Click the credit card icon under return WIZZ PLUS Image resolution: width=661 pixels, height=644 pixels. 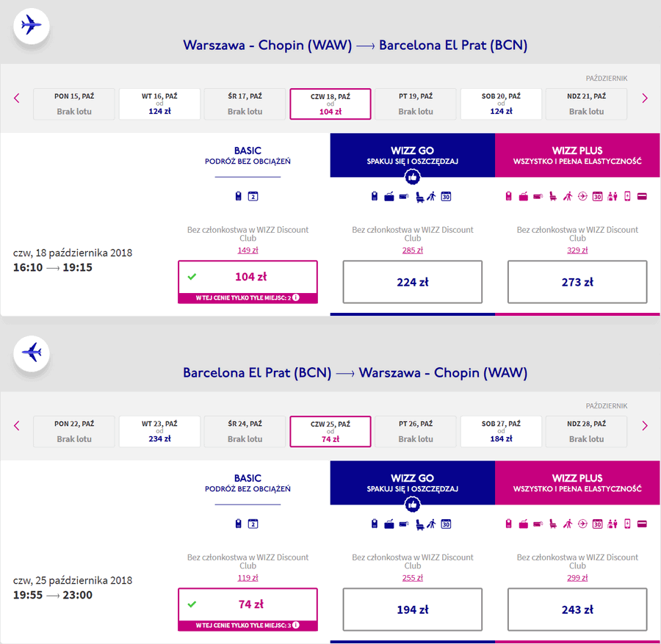pos(642,524)
